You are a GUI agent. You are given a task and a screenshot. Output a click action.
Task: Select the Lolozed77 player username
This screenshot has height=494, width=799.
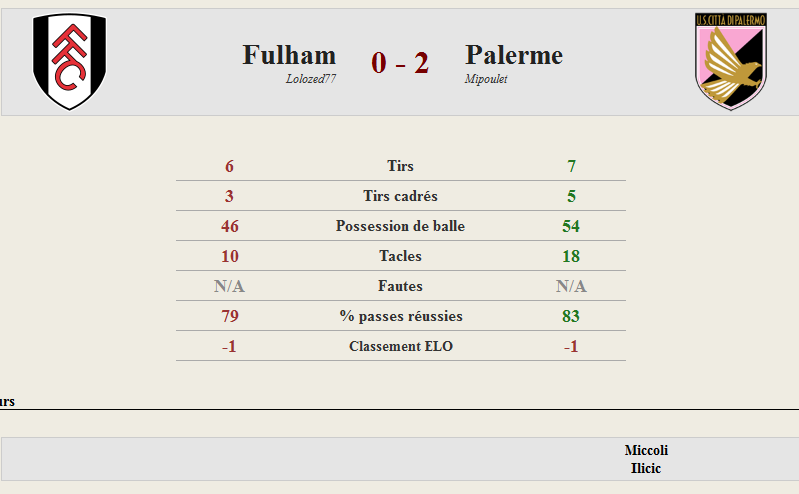click(311, 79)
